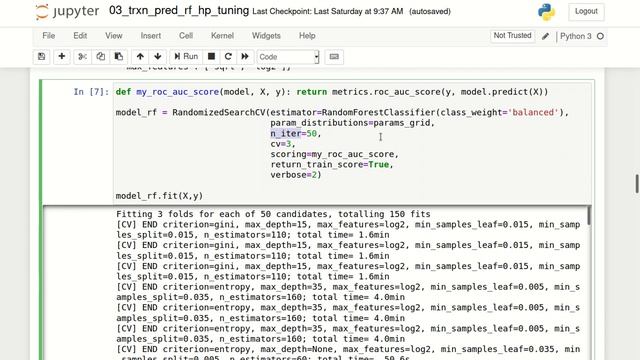The image size is (640, 360).
Task: Open the View menu
Action: click(113, 36)
